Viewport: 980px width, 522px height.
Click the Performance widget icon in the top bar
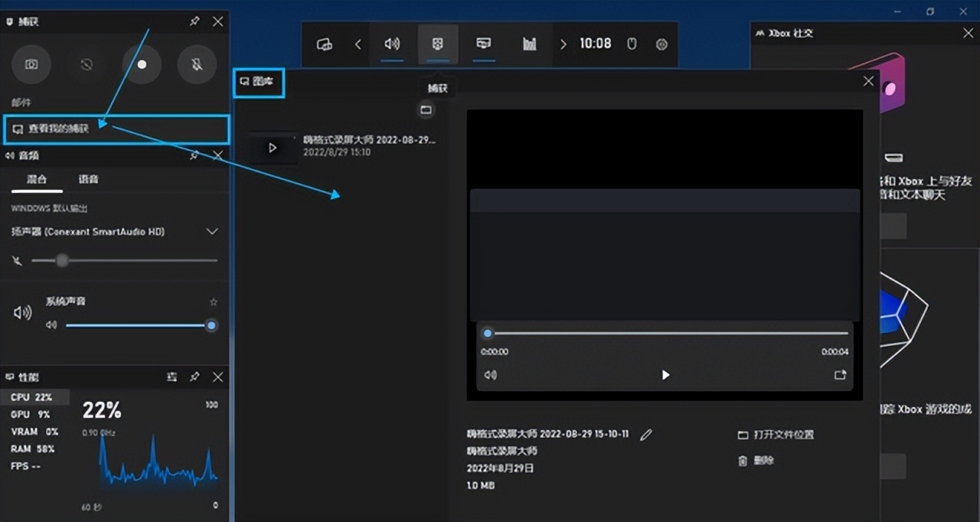click(x=529, y=44)
